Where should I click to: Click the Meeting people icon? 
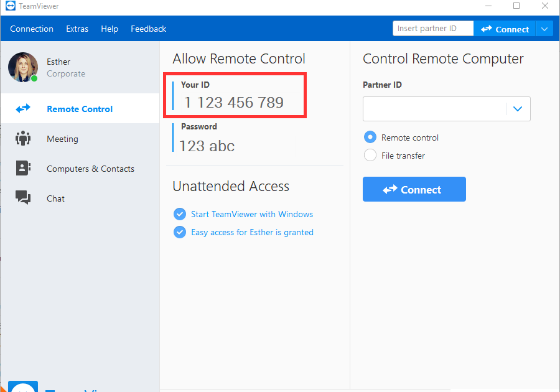coord(23,138)
